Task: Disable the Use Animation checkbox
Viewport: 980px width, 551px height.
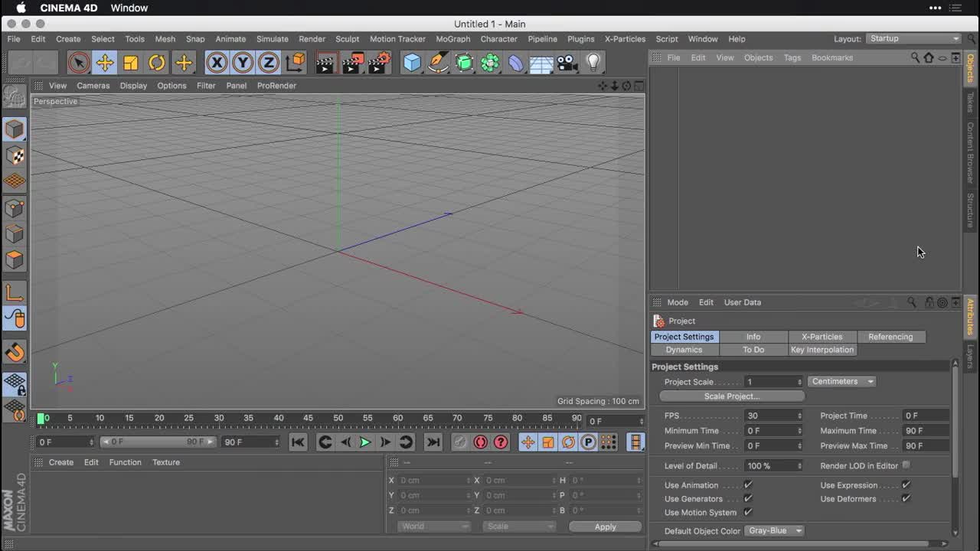Action: 747,484
